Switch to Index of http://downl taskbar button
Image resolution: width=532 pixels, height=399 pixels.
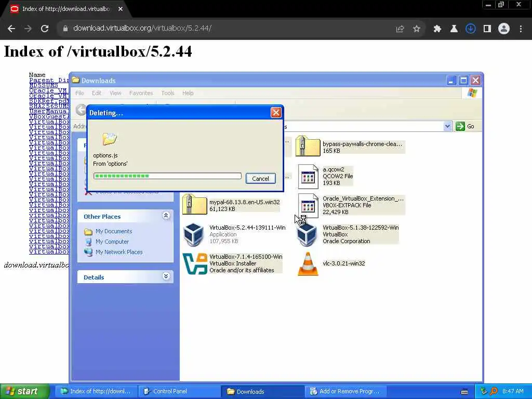click(97, 391)
